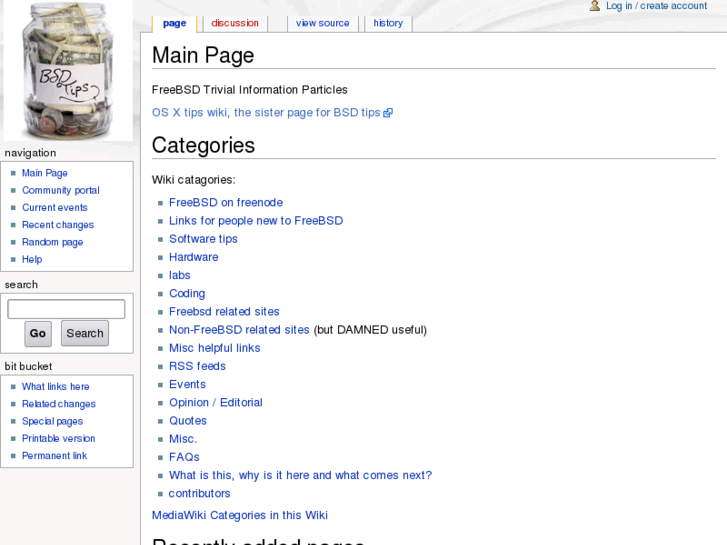
Task: Open Freebsd related sites
Action: [x=224, y=312]
